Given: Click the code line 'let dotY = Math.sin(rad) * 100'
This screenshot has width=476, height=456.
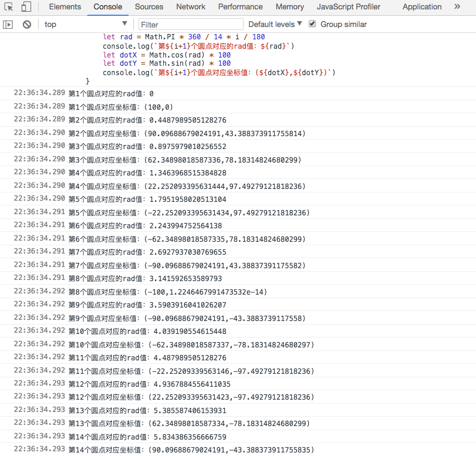Looking at the screenshot, I should point(167,63).
